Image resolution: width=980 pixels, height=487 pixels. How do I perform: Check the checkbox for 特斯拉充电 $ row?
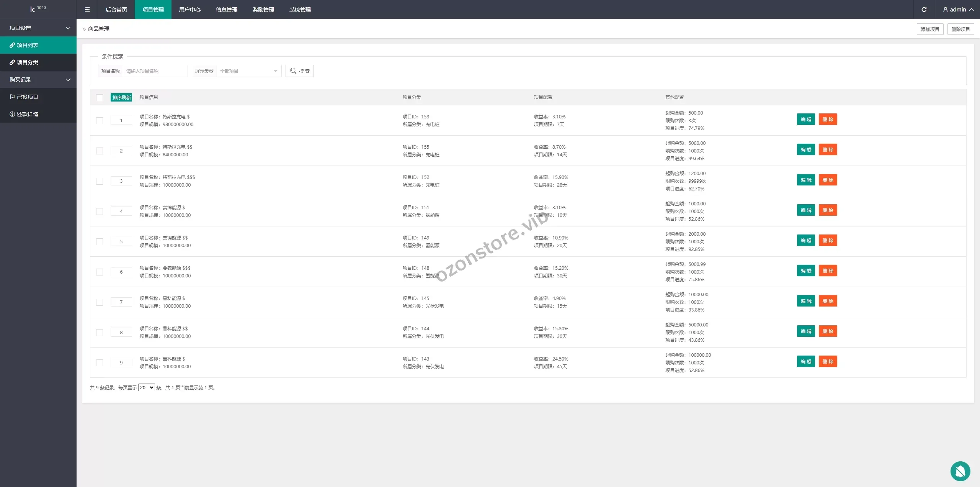click(100, 120)
